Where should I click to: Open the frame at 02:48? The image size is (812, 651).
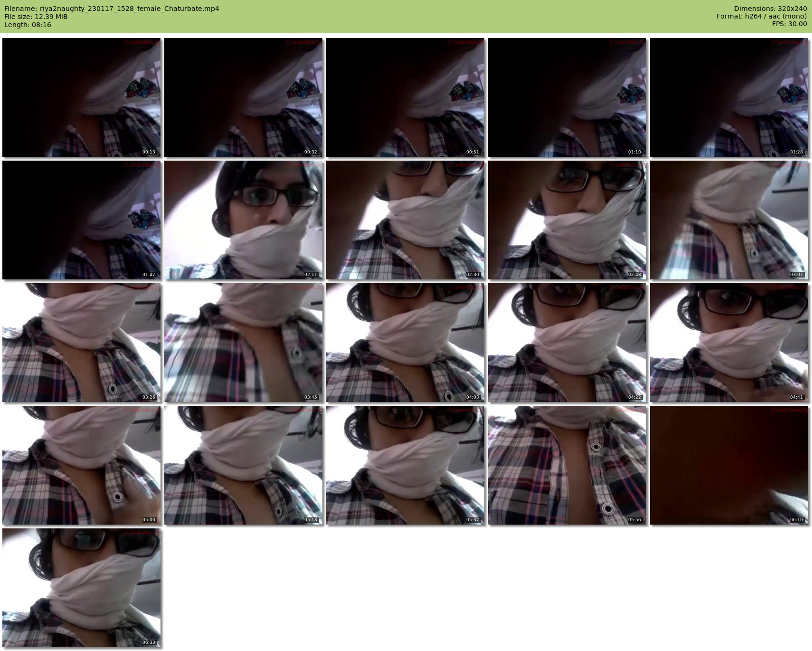567,220
